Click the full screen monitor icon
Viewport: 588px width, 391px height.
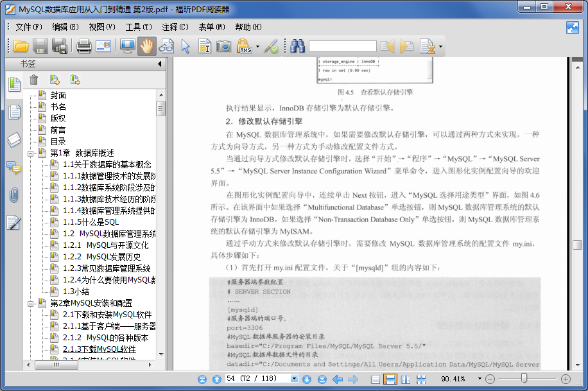pos(128,46)
